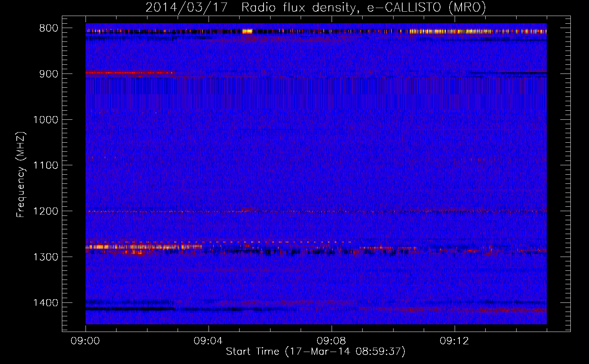Click the bright yellow burst near 800 MHz after 09:05
The width and height of the screenshot is (589, 364).
tap(247, 31)
